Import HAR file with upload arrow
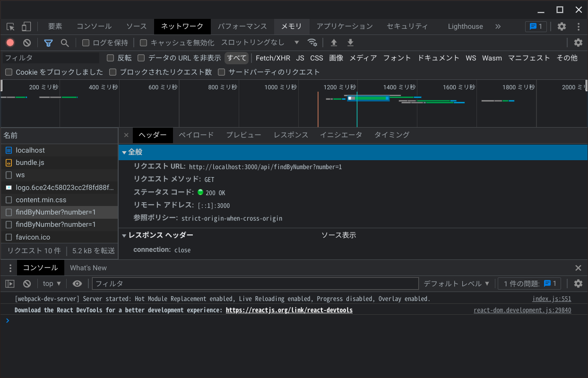588x378 pixels. (334, 43)
